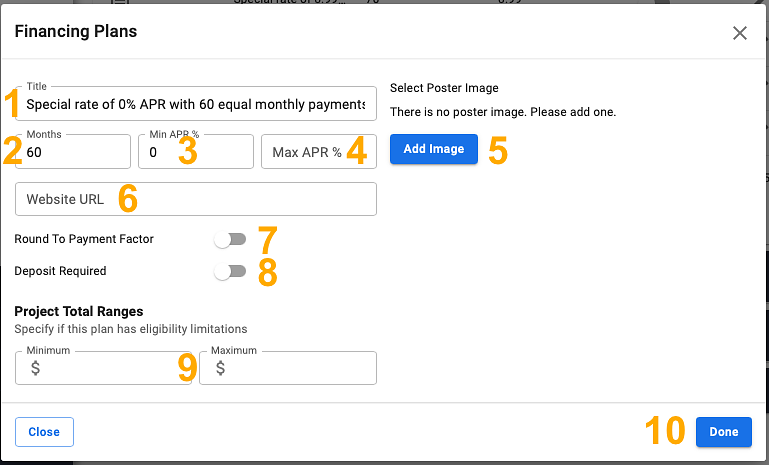
Task: Focus the Title text field
Action: pyautogui.click(x=196, y=103)
